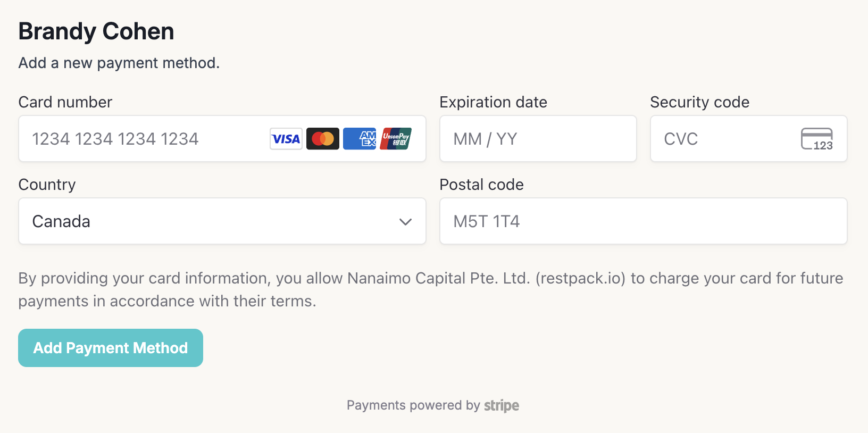
Task: Click the American Express logo
Action: coord(360,139)
